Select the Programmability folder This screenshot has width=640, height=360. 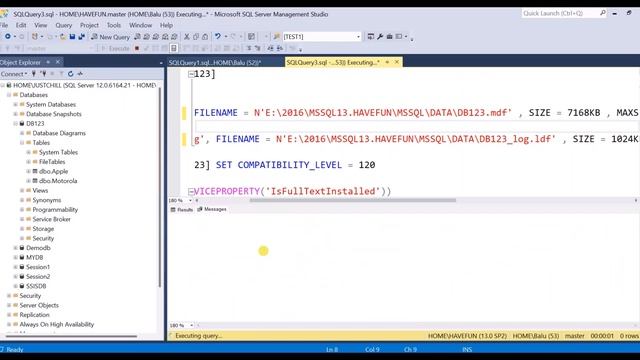[x=55, y=209]
